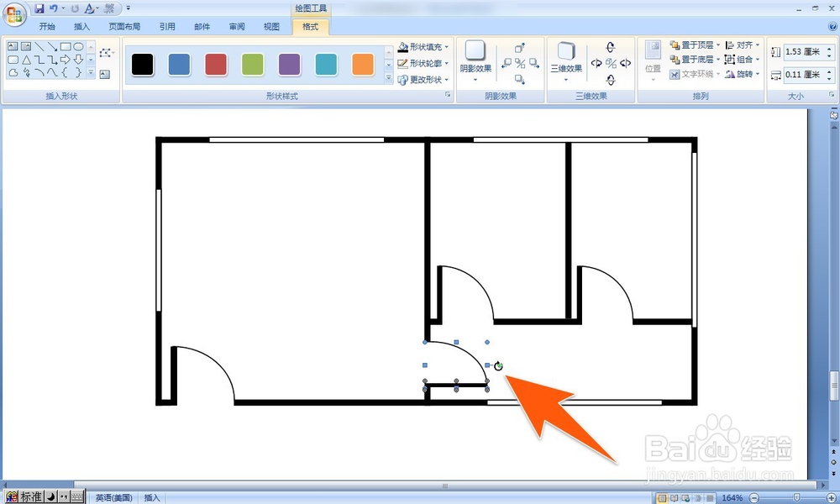Screen dimensions: 840x504
Task: Open the round Office button menu
Action: (x=14, y=14)
